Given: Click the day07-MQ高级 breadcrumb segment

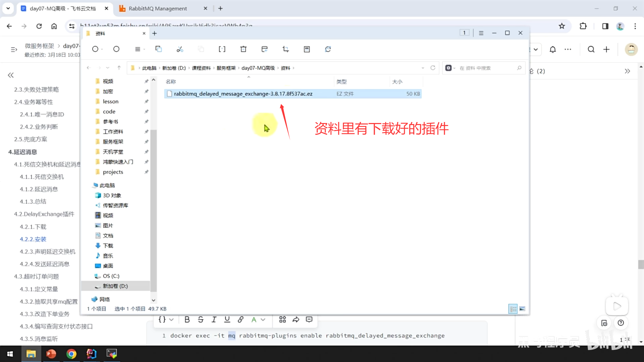Looking at the screenshot, I should click(x=258, y=68).
